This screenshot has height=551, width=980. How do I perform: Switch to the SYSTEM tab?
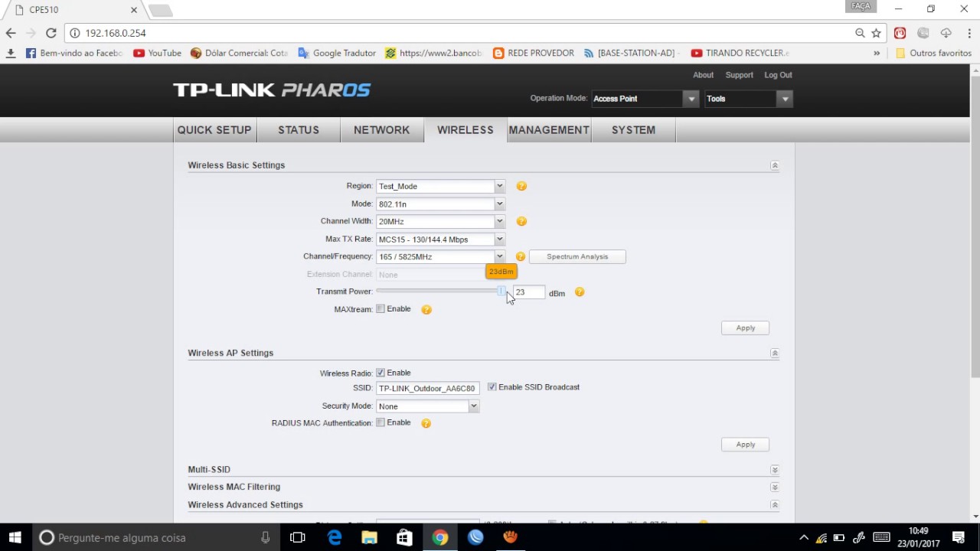[633, 130]
